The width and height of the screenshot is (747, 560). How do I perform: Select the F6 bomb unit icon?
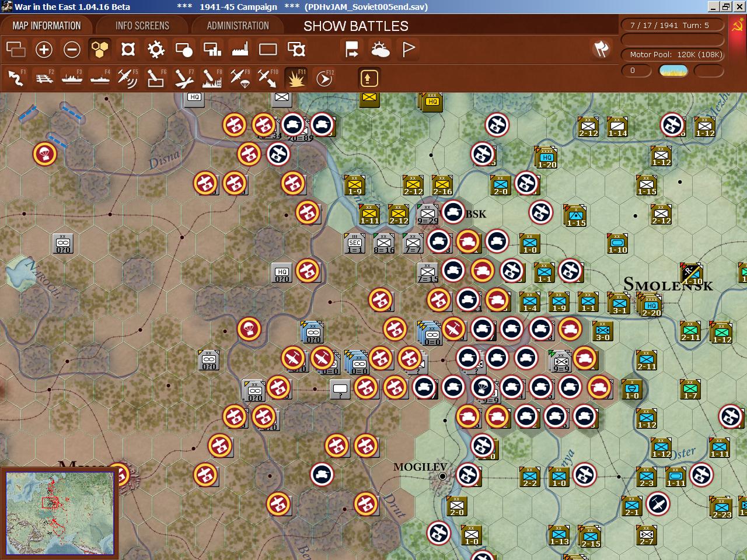point(156,78)
